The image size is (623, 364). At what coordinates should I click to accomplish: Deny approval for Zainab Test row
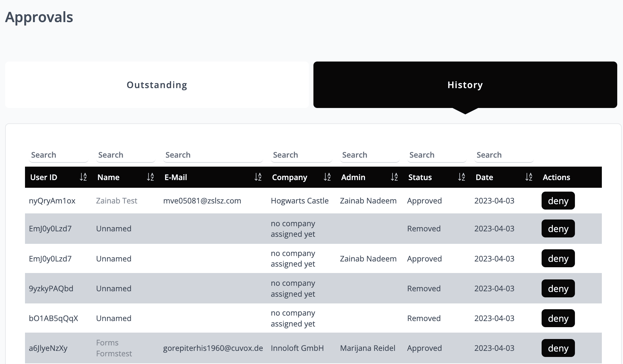coord(558,201)
